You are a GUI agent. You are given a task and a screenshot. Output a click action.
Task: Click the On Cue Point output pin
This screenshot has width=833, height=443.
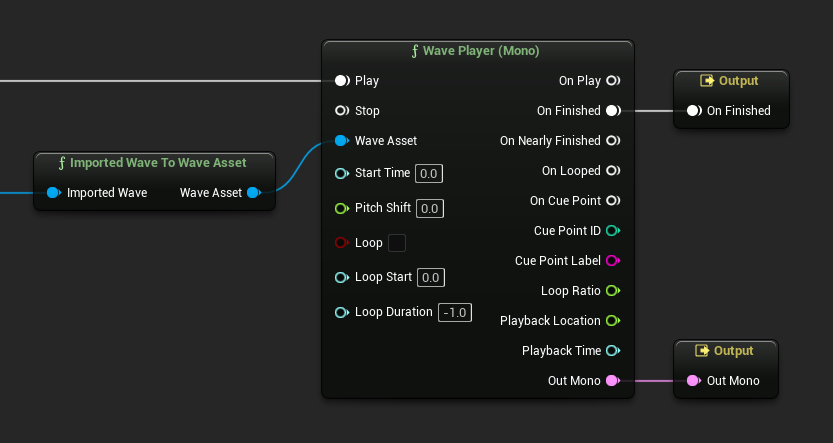click(x=612, y=201)
